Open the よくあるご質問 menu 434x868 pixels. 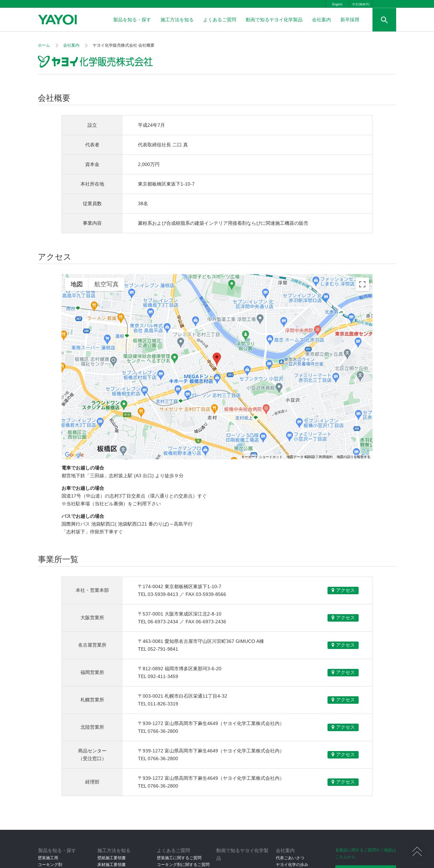220,20
